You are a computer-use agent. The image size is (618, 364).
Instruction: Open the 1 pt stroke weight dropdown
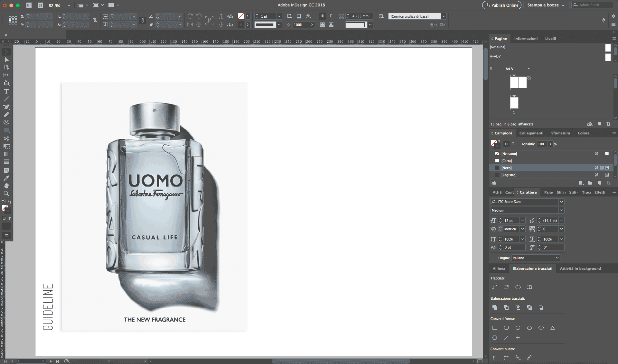[279, 16]
